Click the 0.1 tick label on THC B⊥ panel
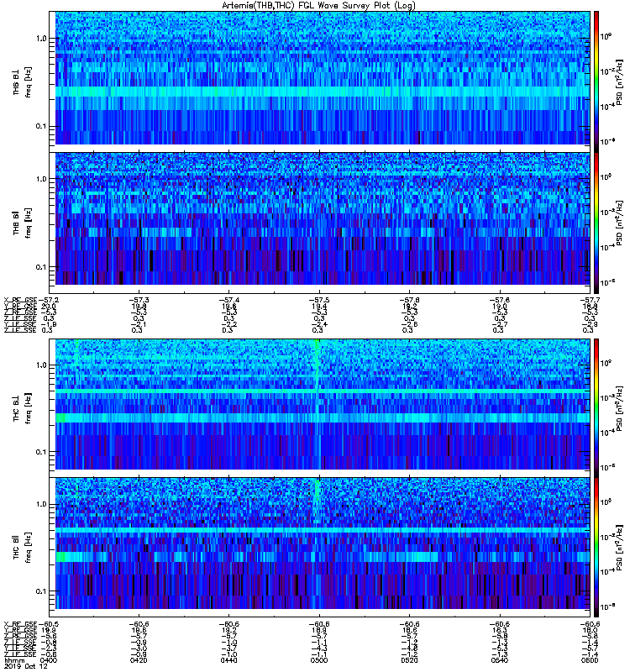Screen dimensions: 630x672 click(41, 452)
